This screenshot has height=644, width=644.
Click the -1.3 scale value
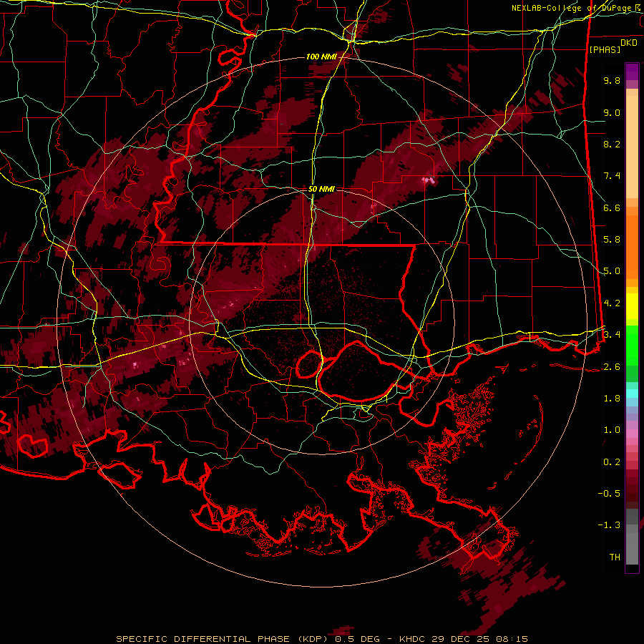[609, 525]
